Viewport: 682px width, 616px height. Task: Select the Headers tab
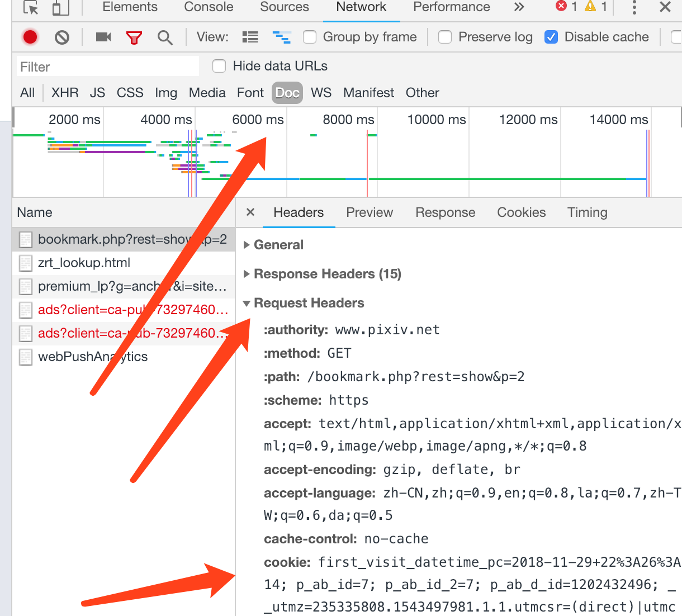[299, 212]
